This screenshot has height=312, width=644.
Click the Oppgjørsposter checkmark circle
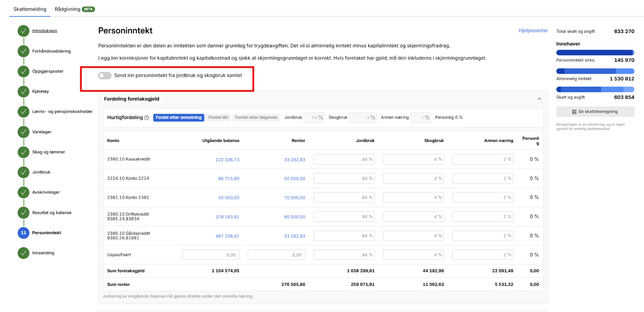coord(23,71)
